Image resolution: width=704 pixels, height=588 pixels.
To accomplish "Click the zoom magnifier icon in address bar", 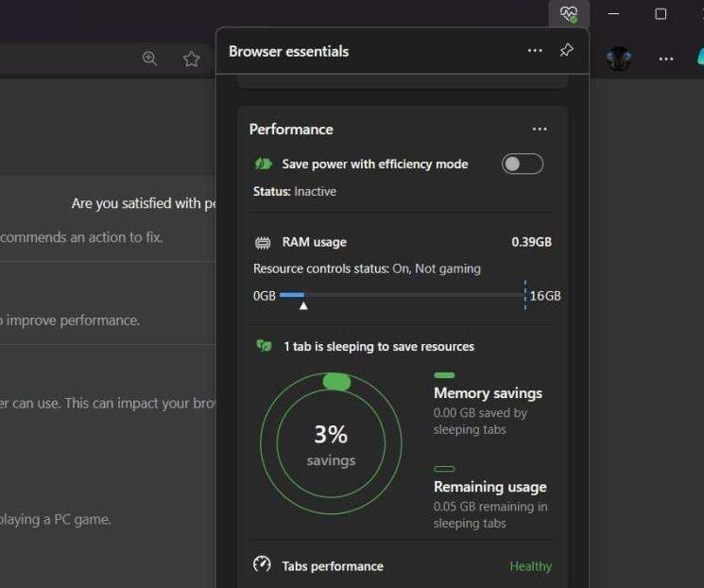I will [x=150, y=59].
